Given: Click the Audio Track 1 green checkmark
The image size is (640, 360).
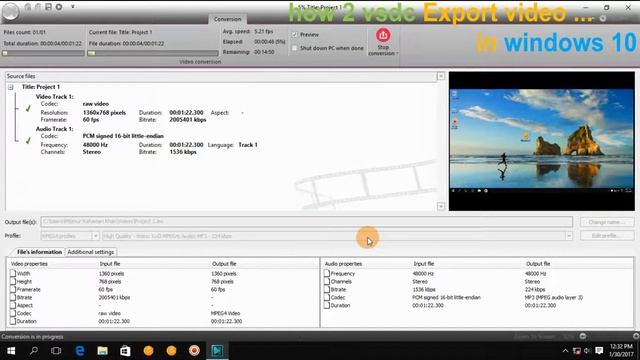Looking at the screenshot, I should tap(28, 141).
